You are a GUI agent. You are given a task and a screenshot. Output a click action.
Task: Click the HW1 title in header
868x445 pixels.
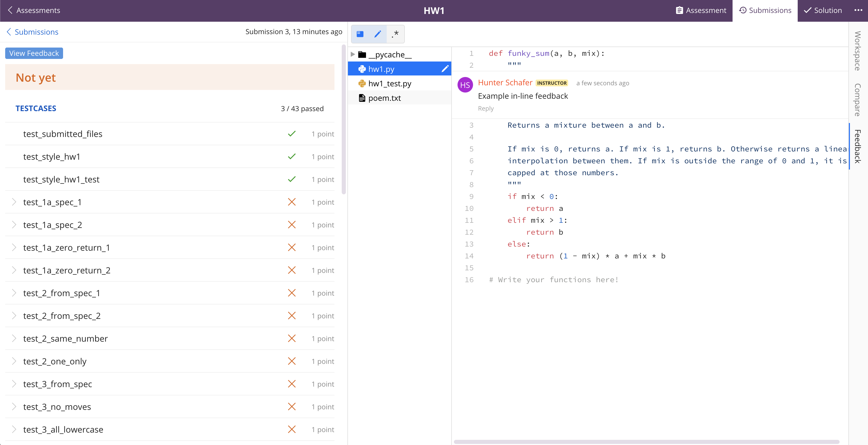[434, 10]
